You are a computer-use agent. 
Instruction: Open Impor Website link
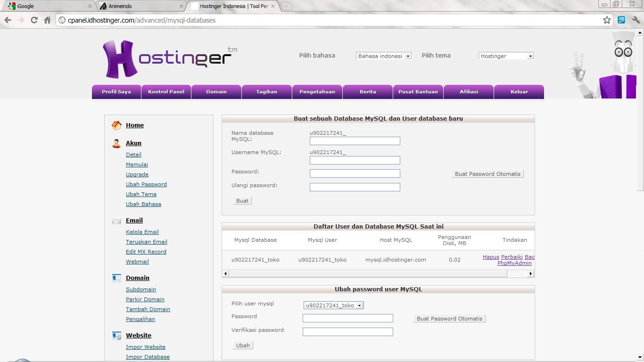[x=146, y=347]
